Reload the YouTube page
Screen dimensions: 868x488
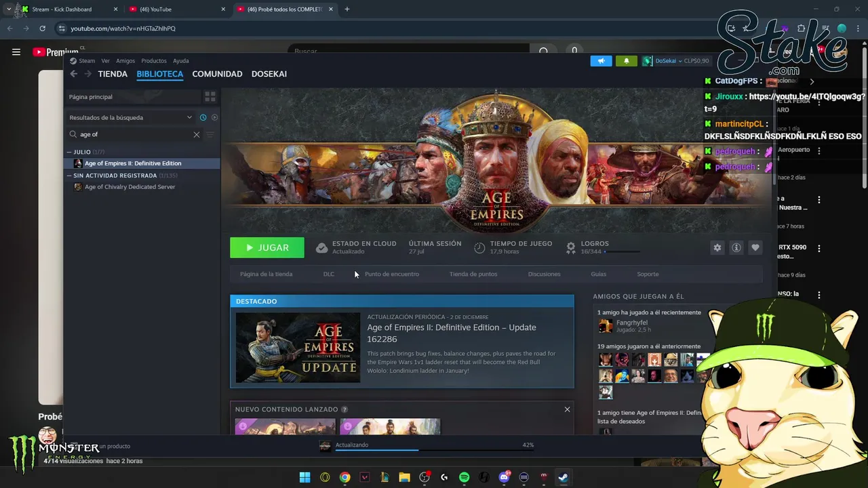tap(42, 28)
